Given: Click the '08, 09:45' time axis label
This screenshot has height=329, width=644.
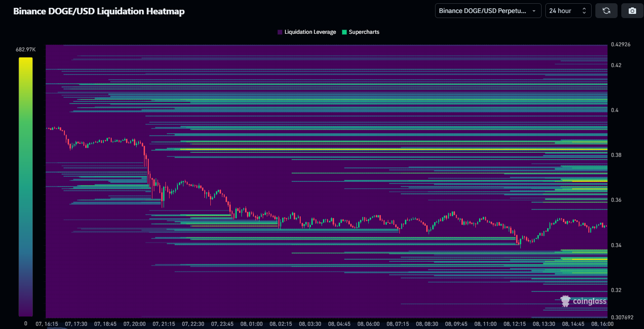Looking at the screenshot, I should click(456, 324).
